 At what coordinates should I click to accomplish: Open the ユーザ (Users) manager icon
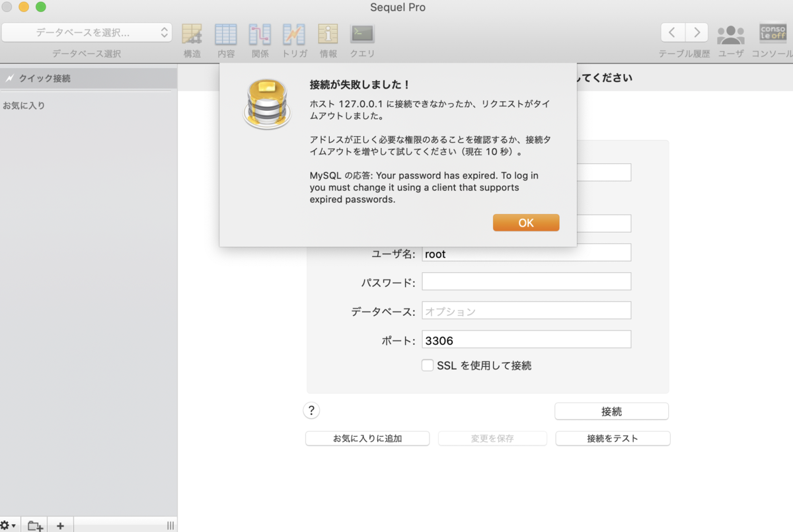(731, 34)
